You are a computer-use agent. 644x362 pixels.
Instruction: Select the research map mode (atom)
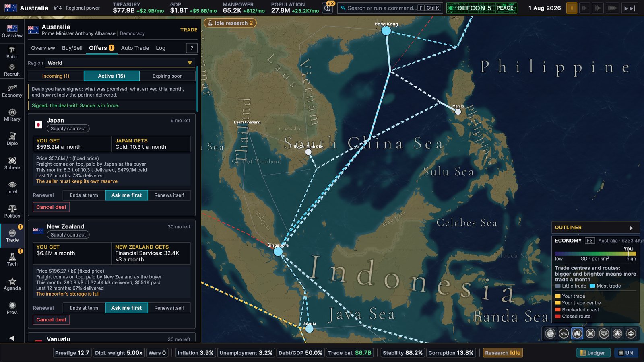click(617, 333)
